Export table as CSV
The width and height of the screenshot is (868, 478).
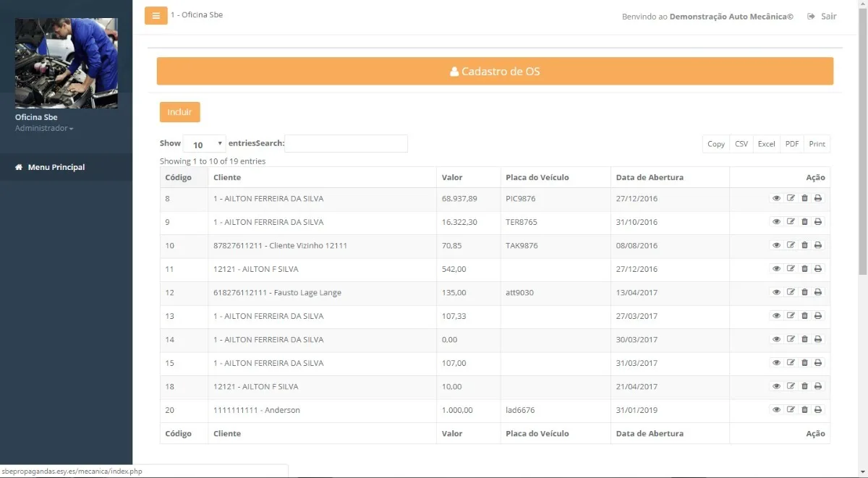click(741, 144)
